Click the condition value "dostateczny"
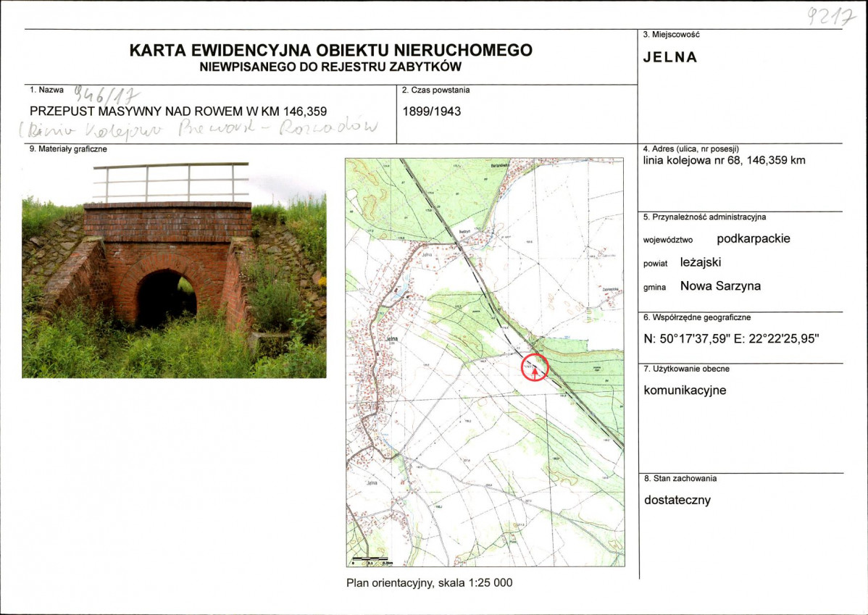The height and width of the screenshot is (615, 868). click(x=677, y=501)
